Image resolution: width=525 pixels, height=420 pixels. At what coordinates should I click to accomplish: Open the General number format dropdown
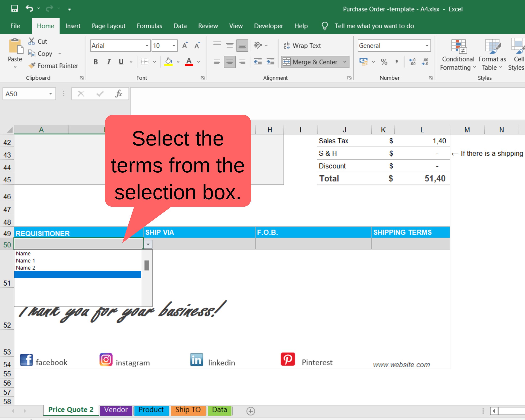pos(427,46)
